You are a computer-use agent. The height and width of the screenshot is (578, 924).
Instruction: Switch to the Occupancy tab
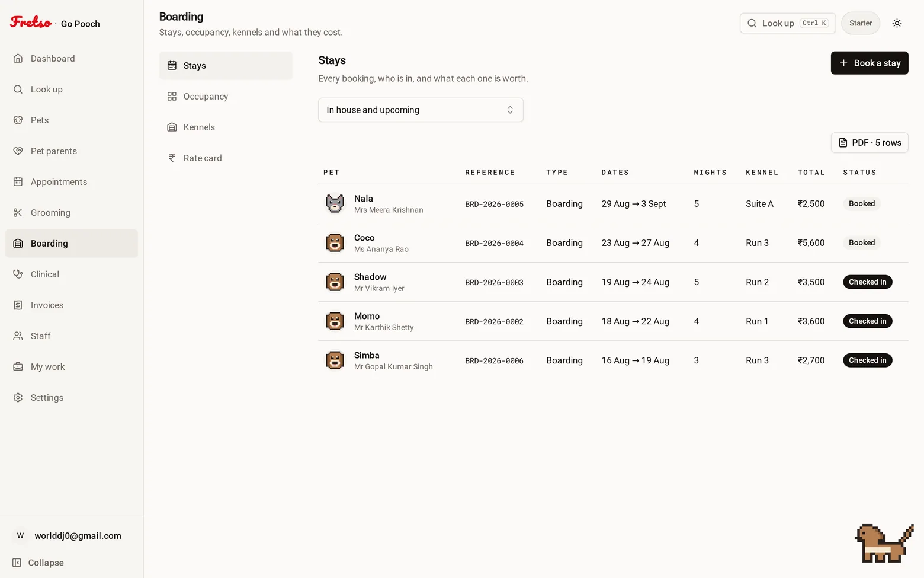point(226,96)
